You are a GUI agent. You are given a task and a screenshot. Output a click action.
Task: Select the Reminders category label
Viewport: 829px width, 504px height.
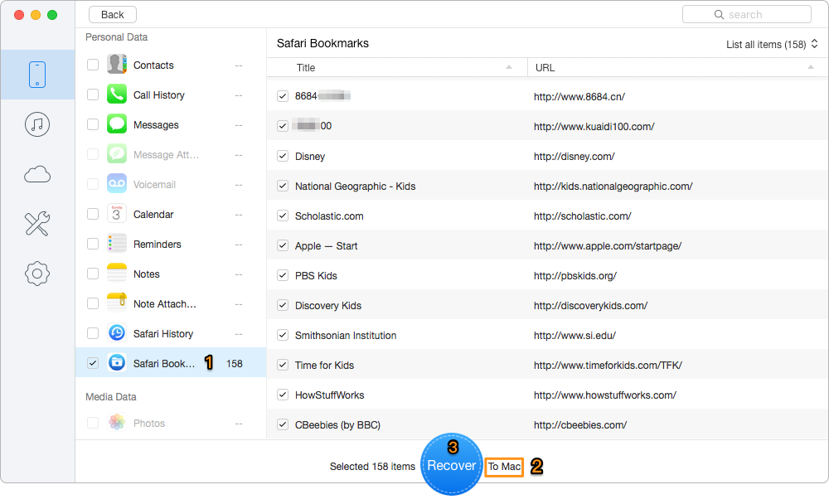[x=157, y=245]
